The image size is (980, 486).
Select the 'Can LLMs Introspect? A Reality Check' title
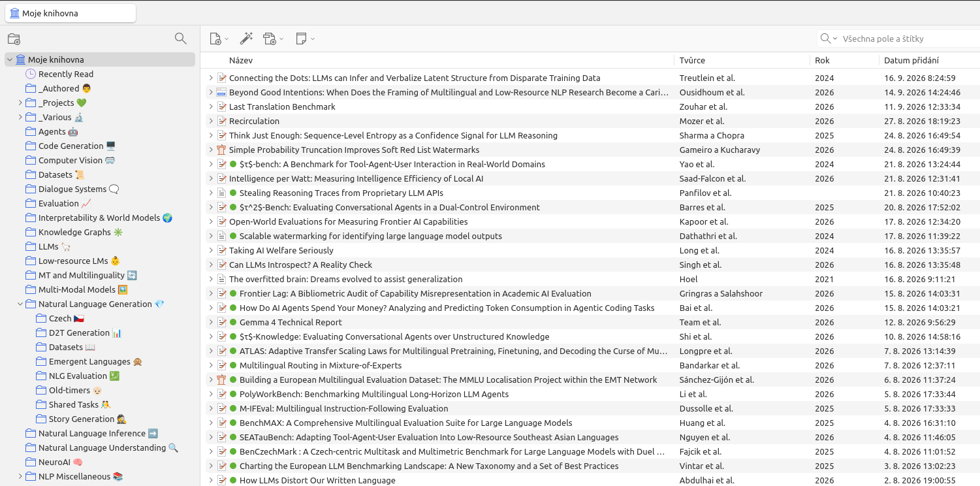click(x=300, y=265)
